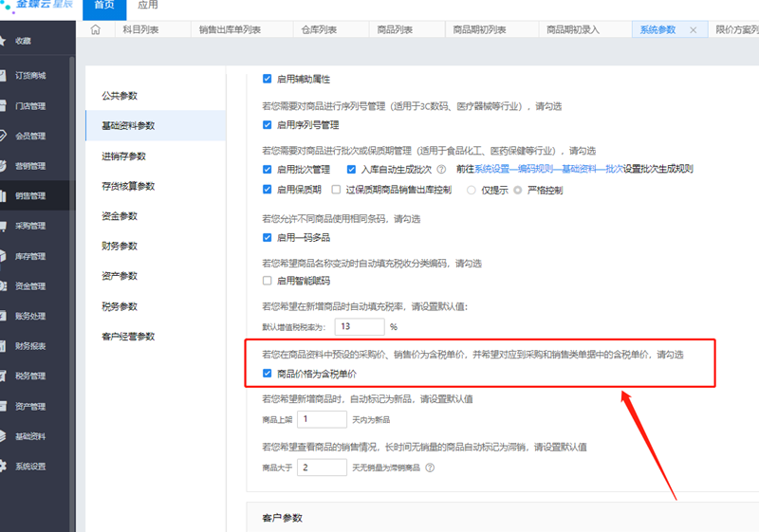The height and width of the screenshot is (532, 759).
Task: Select the 仅提示 radio button
Action: pos(472,190)
